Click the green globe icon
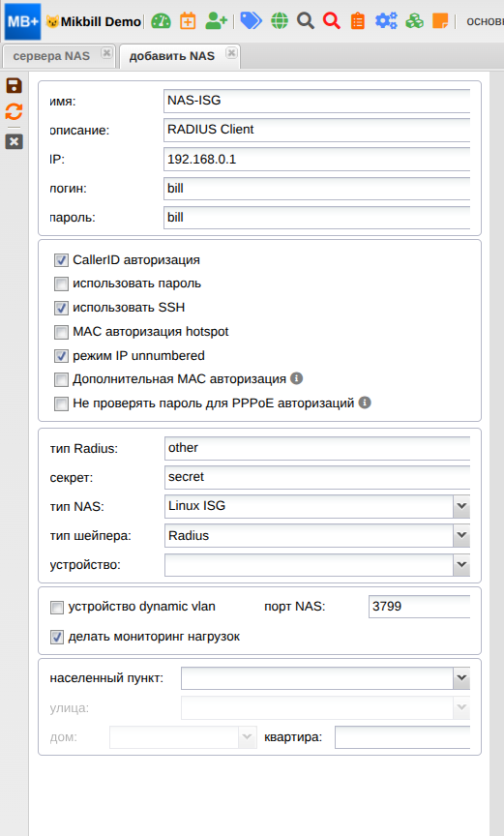 280,21
